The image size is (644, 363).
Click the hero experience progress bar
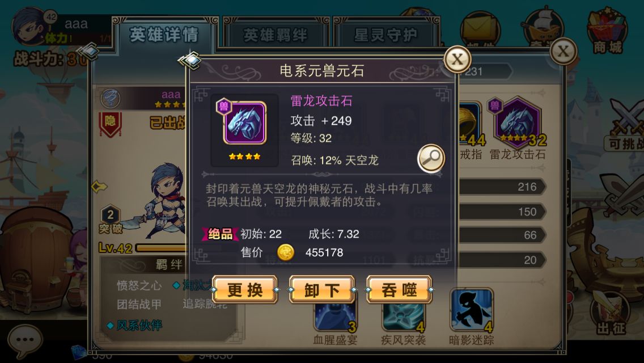162,248
